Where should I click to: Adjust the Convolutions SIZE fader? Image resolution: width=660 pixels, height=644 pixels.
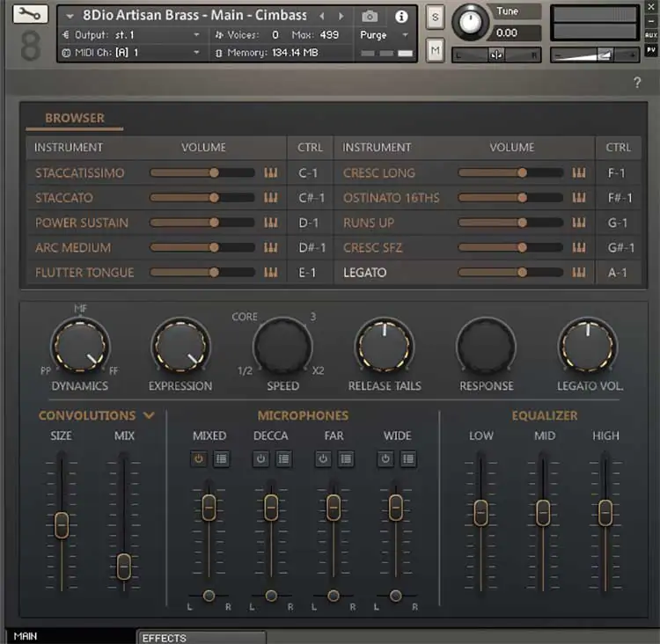coord(62,524)
